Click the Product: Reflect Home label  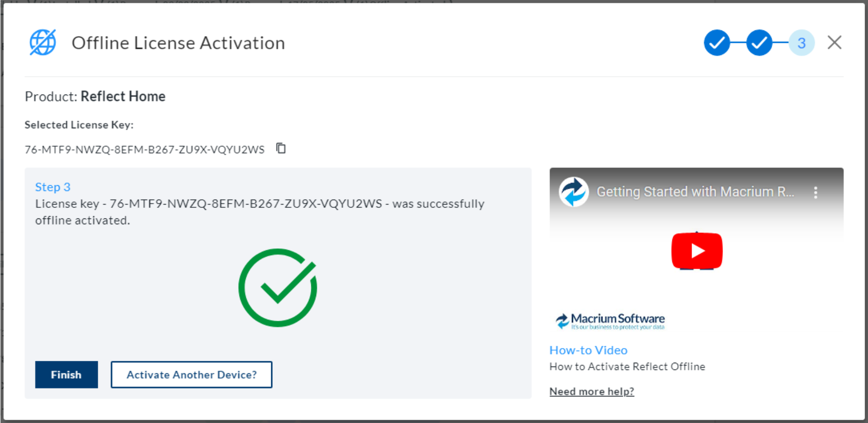(95, 96)
